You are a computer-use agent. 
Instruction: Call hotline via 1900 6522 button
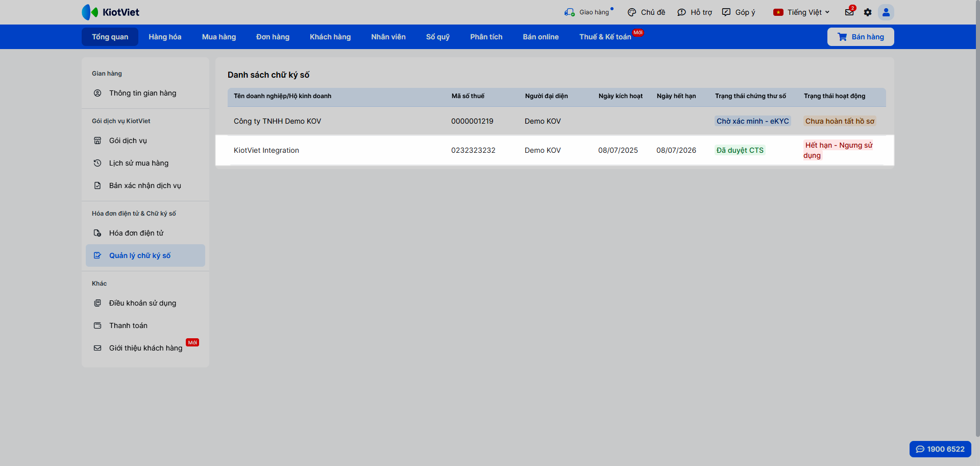(x=940, y=449)
